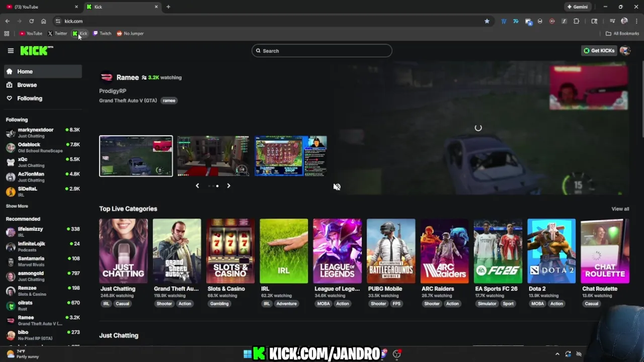The width and height of the screenshot is (644, 362).
Task: Select Browse in the Kick sidebar
Action: 43,85
